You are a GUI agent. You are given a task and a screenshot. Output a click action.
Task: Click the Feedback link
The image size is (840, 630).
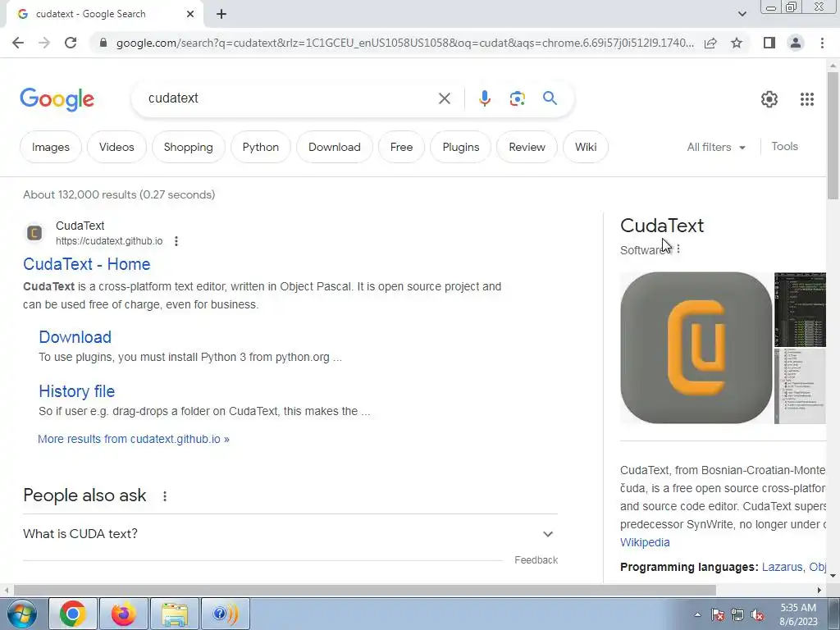tap(536, 559)
